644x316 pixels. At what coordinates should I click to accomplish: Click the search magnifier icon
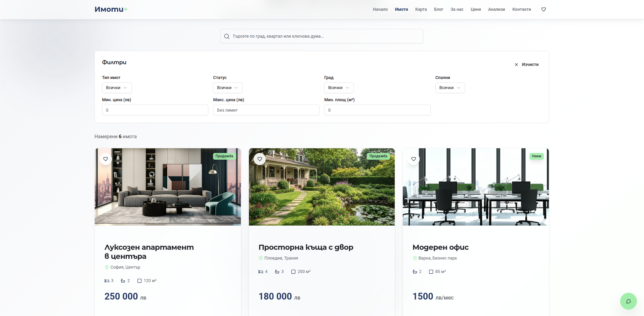[x=227, y=36]
